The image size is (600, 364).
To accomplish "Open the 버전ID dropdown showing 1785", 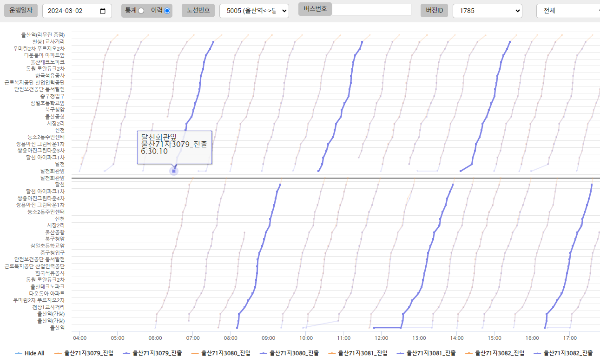I will [x=487, y=11].
